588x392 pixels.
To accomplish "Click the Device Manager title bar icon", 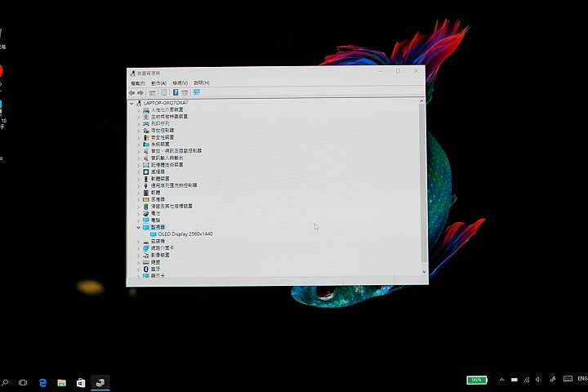I will 133,73.
